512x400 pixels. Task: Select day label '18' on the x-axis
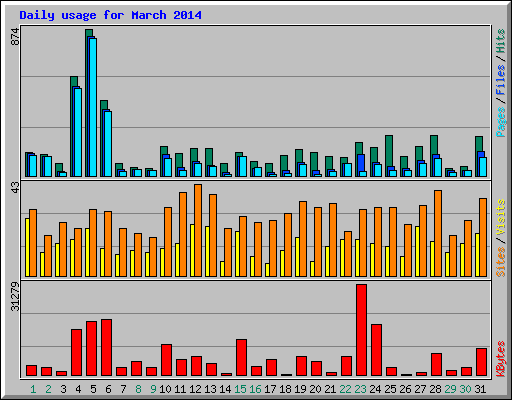[285, 389]
